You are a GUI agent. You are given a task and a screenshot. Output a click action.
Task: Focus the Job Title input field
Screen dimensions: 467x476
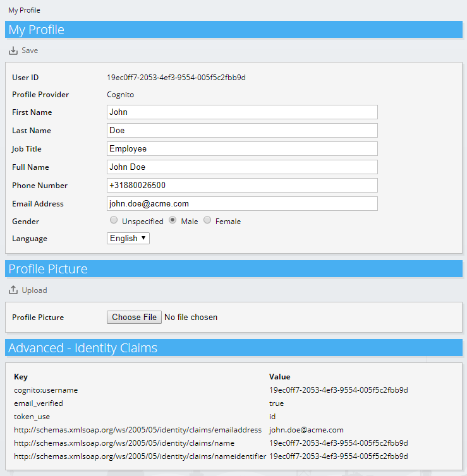click(242, 149)
